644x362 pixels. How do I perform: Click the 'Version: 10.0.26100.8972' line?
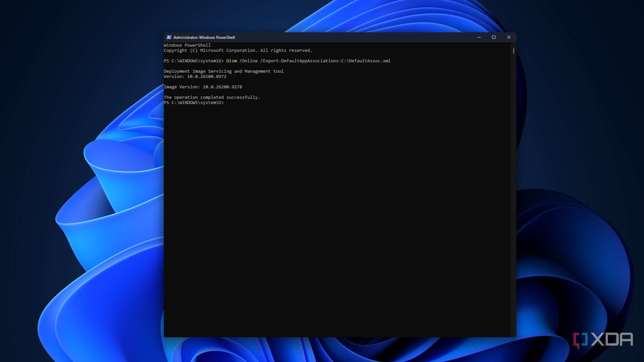195,77
